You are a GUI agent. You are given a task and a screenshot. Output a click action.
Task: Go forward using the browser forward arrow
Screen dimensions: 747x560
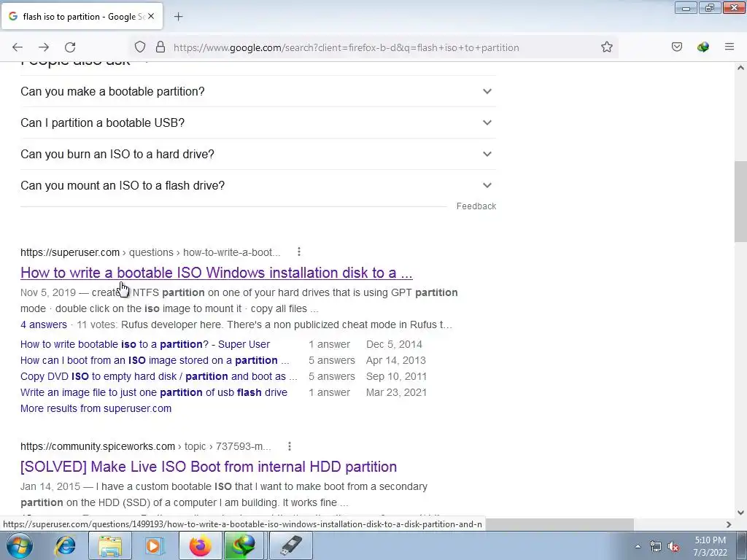[44, 47]
